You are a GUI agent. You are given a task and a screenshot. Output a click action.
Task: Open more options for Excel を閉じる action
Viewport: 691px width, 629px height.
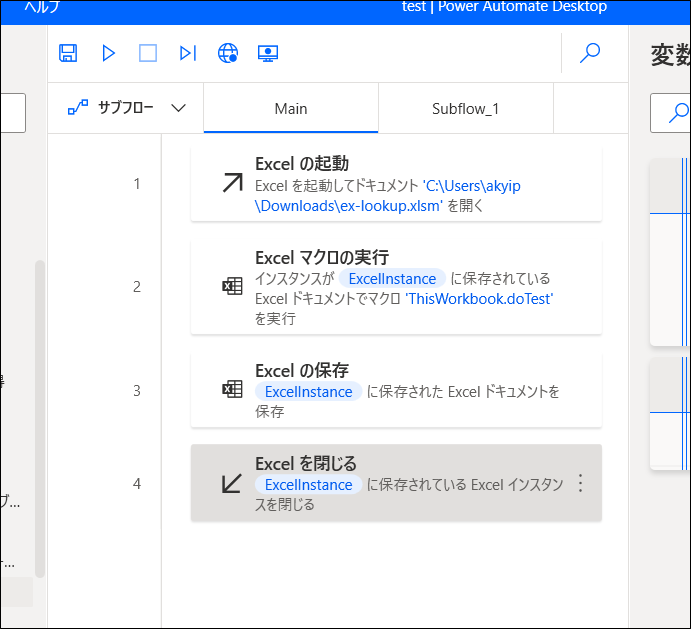pos(580,483)
